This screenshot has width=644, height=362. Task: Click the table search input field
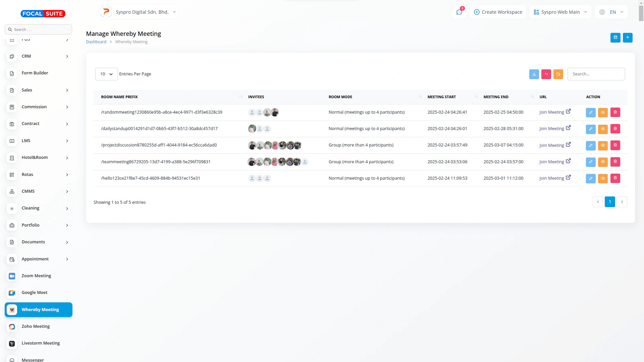[x=596, y=74]
